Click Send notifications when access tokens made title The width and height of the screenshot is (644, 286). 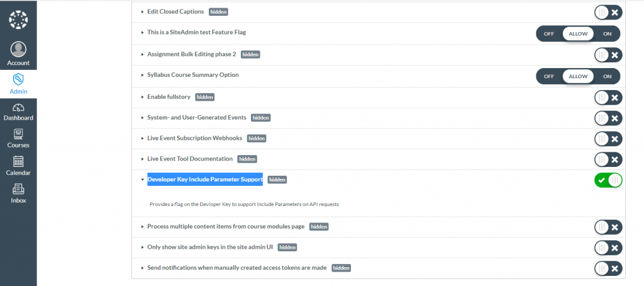pos(237,268)
